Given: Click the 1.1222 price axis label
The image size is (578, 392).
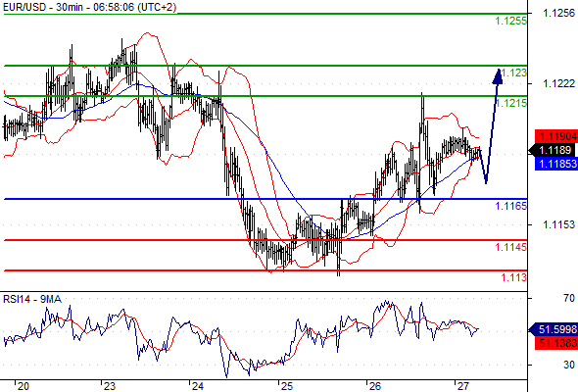Looking at the screenshot, I should (558, 83).
